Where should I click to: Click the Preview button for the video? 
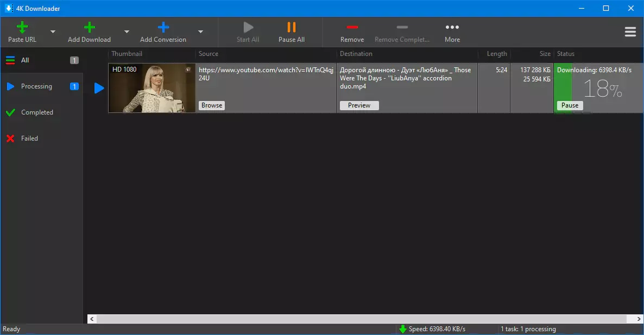pyautogui.click(x=359, y=105)
